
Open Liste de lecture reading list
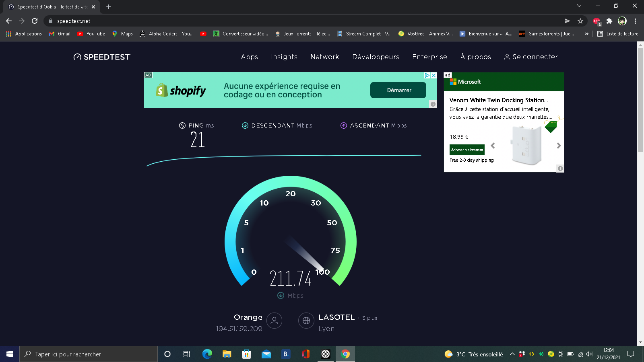[x=618, y=34]
